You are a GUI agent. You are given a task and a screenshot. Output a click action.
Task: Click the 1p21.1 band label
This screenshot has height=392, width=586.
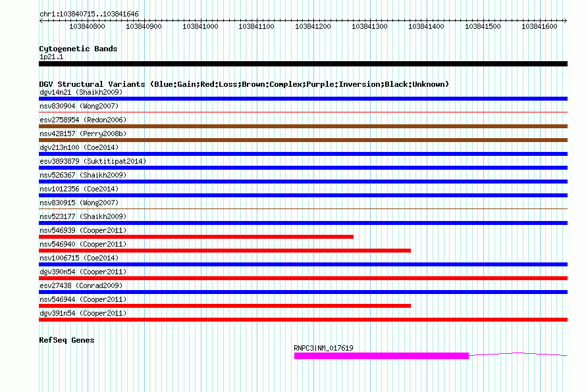pos(51,57)
